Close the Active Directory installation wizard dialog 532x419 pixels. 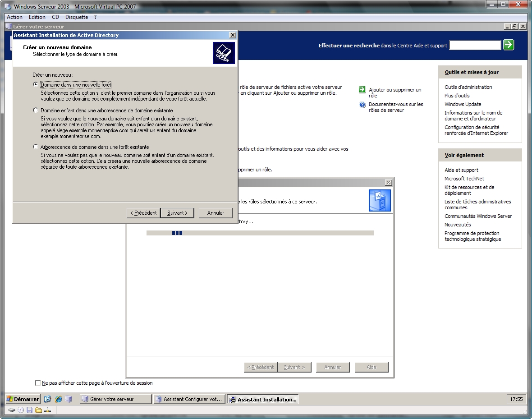tap(232, 35)
